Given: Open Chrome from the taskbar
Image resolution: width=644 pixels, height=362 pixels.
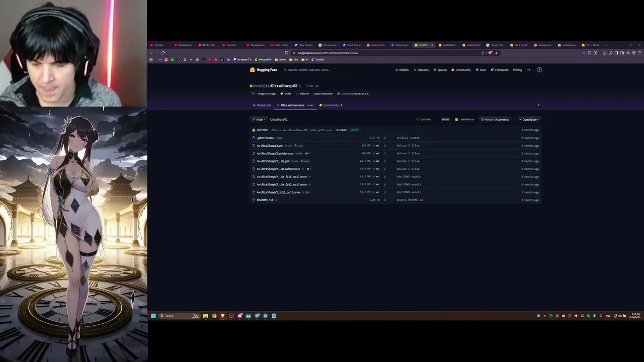Looking at the screenshot, I should point(214,316).
